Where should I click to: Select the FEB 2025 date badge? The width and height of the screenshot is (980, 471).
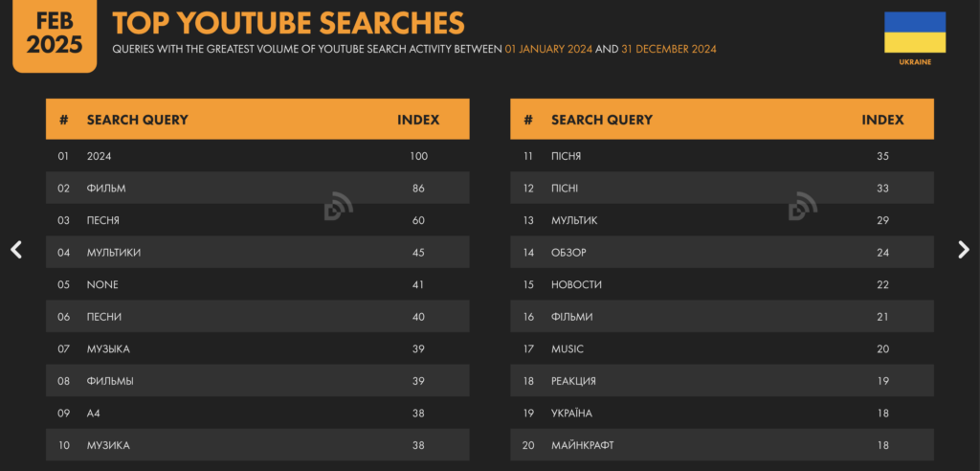tap(55, 36)
